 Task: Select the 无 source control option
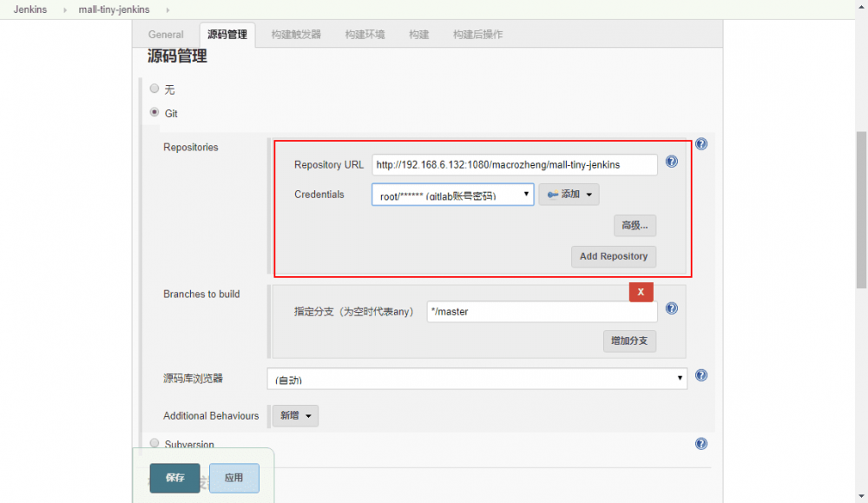pos(155,88)
